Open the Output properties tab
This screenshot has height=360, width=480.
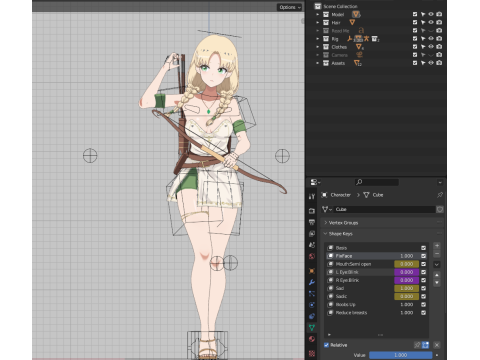312,222
